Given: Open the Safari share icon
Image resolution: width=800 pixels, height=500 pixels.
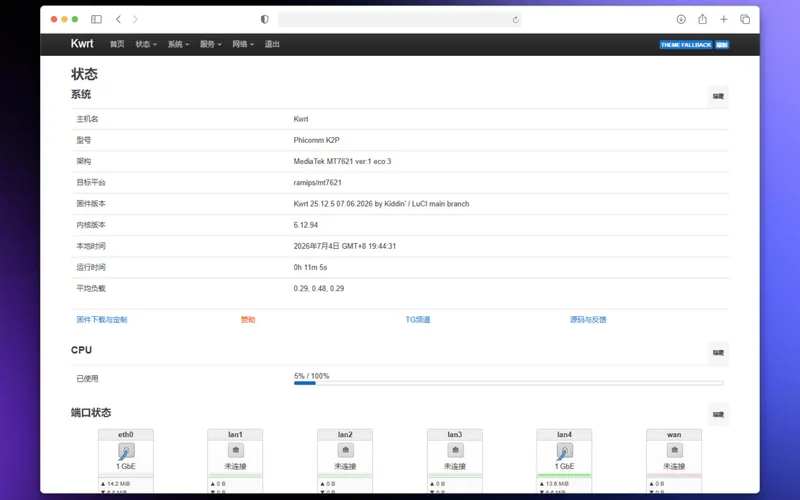Looking at the screenshot, I should click(703, 19).
